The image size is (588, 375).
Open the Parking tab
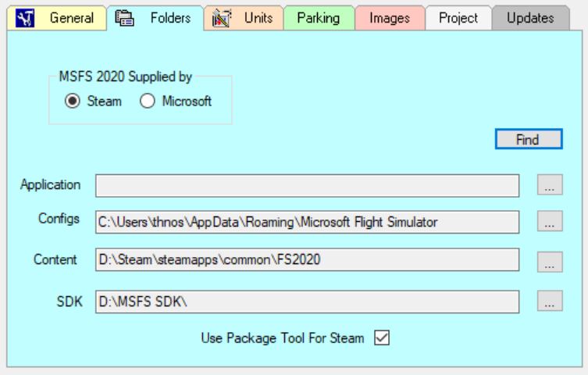coord(319,18)
